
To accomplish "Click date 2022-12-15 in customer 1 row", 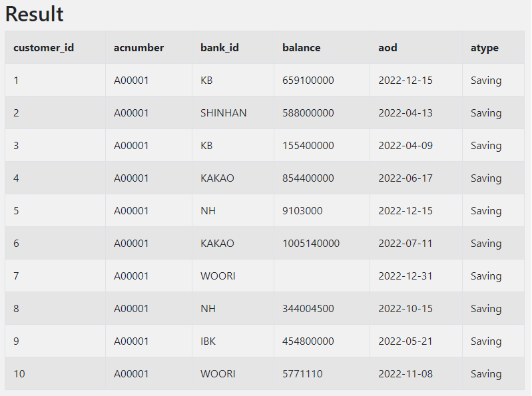I will [x=405, y=81].
